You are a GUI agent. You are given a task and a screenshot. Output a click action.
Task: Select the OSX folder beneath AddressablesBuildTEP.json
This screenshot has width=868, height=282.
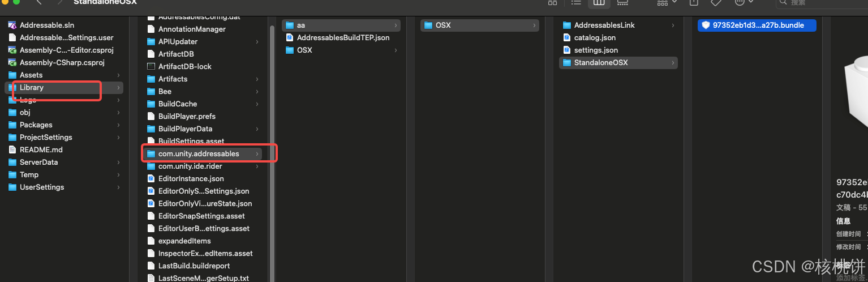point(341,50)
